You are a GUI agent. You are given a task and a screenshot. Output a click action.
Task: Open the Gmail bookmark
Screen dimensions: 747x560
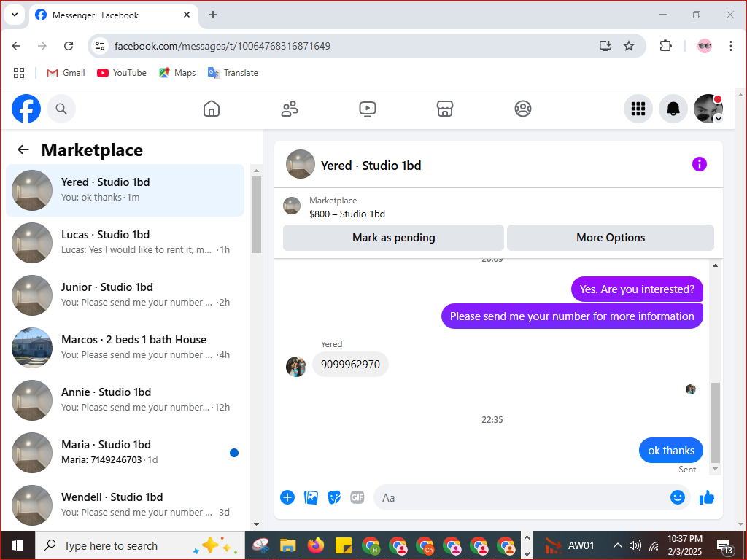click(66, 73)
